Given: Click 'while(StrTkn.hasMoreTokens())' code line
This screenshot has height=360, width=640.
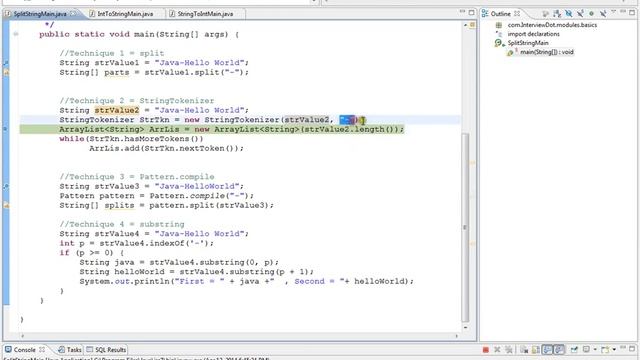Looking at the screenshot, I should tap(131, 139).
